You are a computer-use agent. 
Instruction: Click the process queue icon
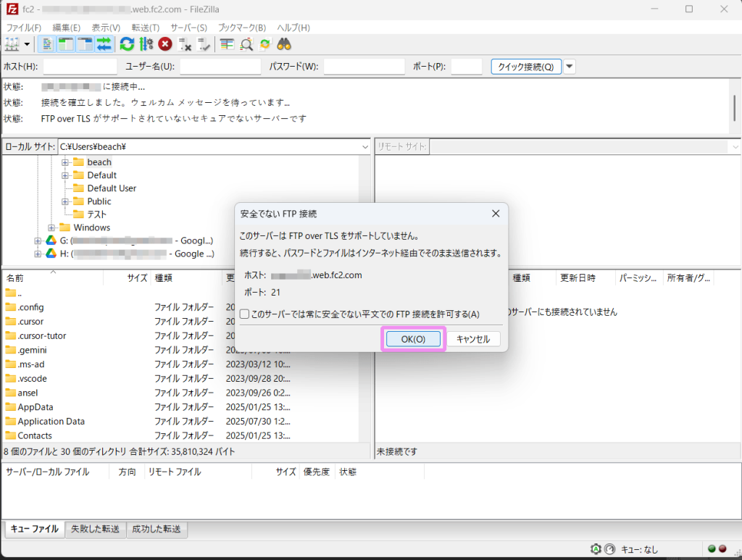tap(146, 44)
